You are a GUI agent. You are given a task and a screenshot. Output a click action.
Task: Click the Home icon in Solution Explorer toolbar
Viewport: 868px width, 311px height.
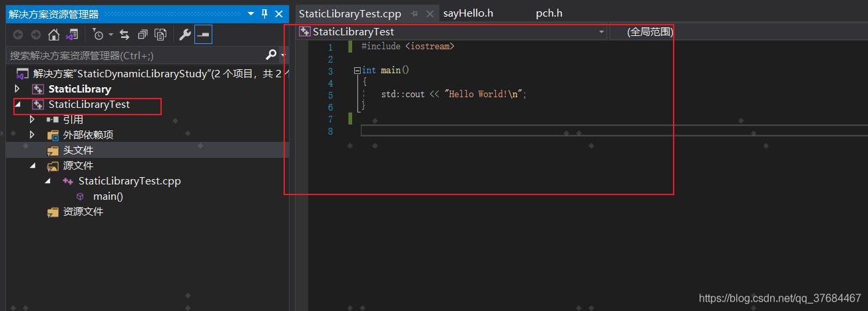pyautogui.click(x=54, y=35)
